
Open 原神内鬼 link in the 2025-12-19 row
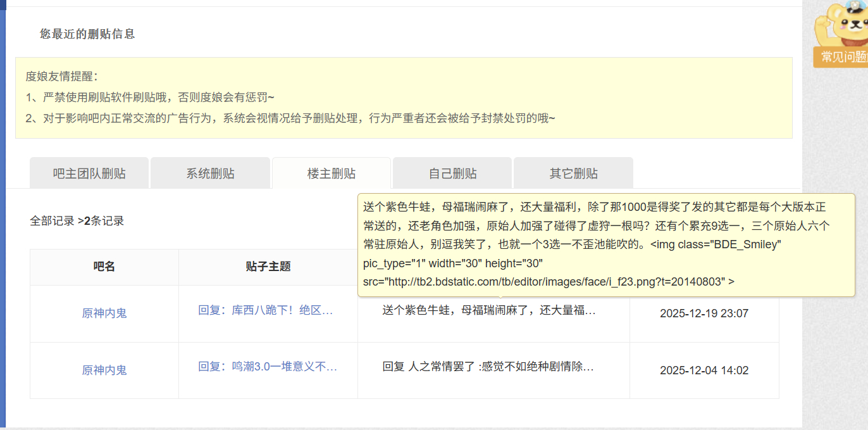(x=104, y=313)
